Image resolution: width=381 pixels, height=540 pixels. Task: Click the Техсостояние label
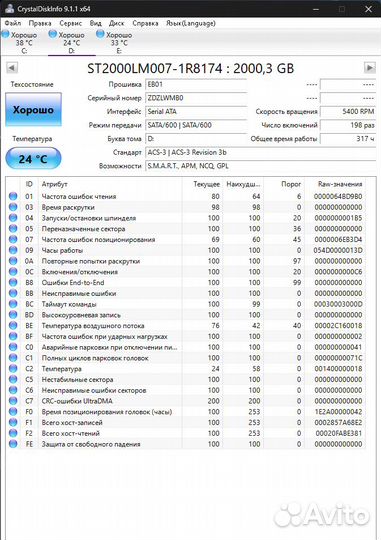click(x=32, y=84)
